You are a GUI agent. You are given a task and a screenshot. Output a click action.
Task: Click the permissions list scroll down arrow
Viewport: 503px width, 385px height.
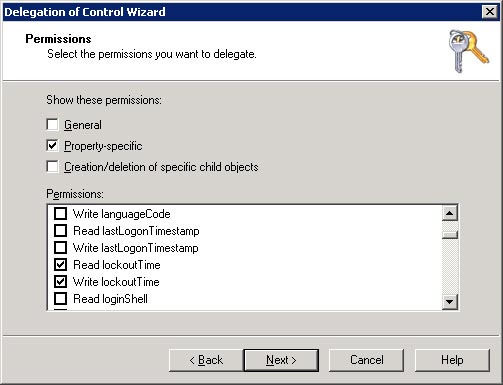450,302
